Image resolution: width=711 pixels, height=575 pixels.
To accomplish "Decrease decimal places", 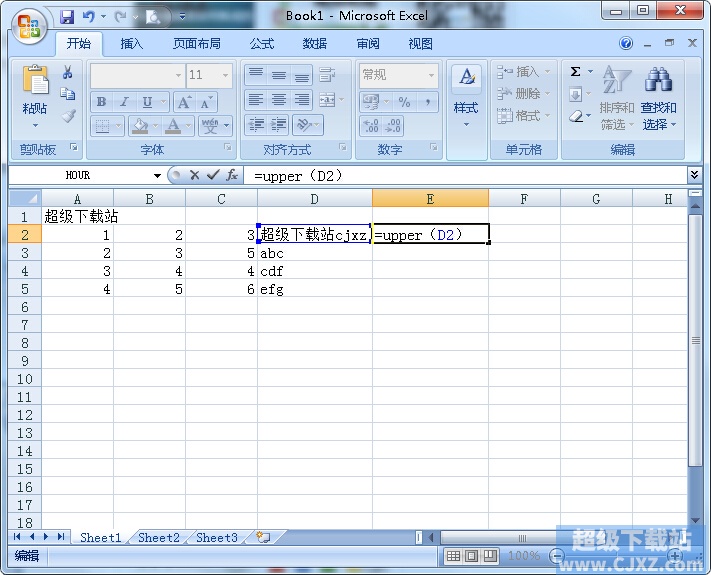I will point(393,126).
